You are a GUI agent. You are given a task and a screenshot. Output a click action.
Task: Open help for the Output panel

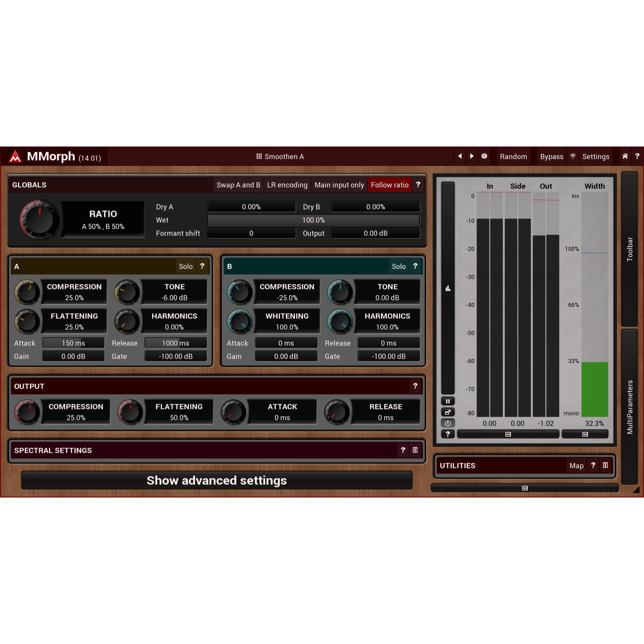[x=415, y=386]
